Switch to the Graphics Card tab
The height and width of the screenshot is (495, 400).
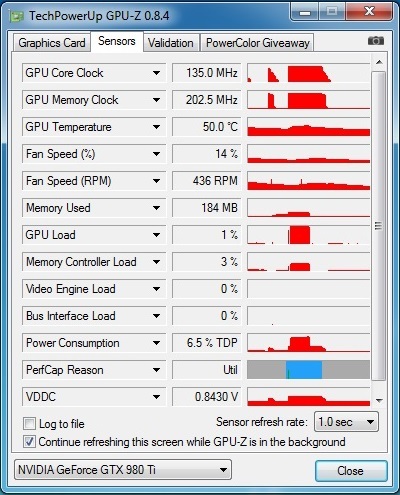pyautogui.click(x=52, y=43)
